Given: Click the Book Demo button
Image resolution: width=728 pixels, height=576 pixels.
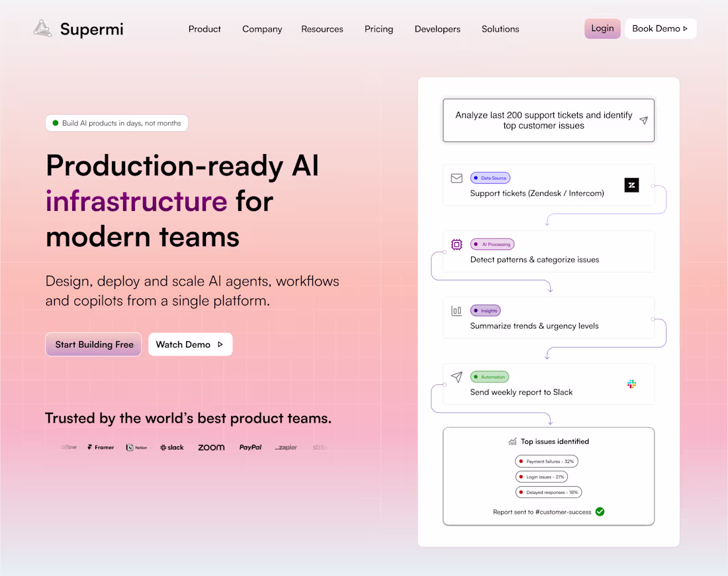Looking at the screenshot, I should point(660,28).
